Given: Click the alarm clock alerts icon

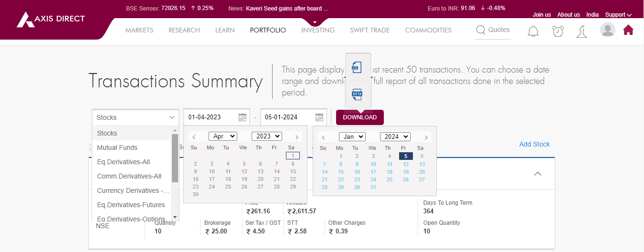Looking at the screenshot, I should [x=558, y=31].
